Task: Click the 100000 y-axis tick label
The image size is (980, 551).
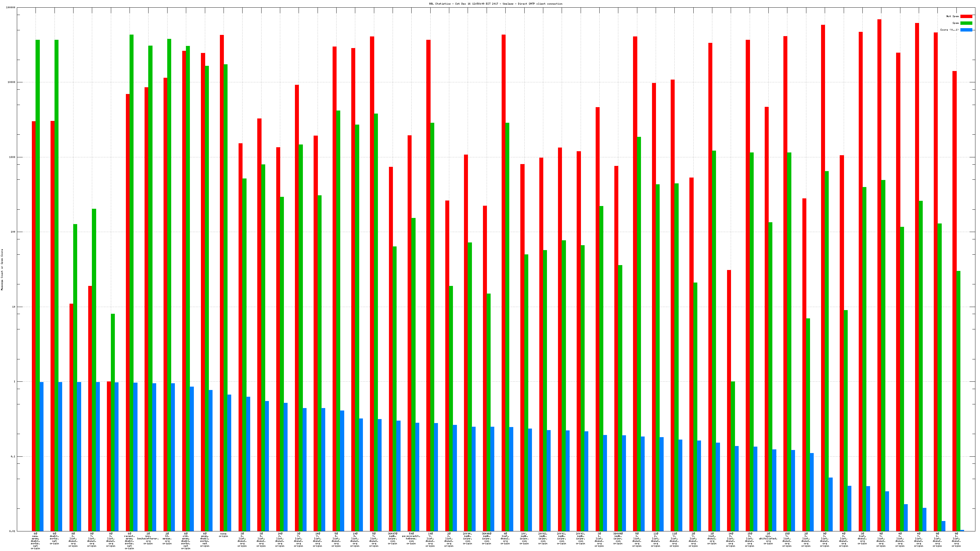Action: [x=11, y=8]
